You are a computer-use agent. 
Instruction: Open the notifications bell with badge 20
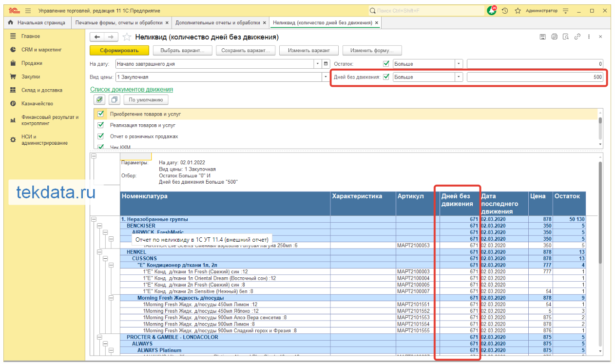(x=492, y=10)
